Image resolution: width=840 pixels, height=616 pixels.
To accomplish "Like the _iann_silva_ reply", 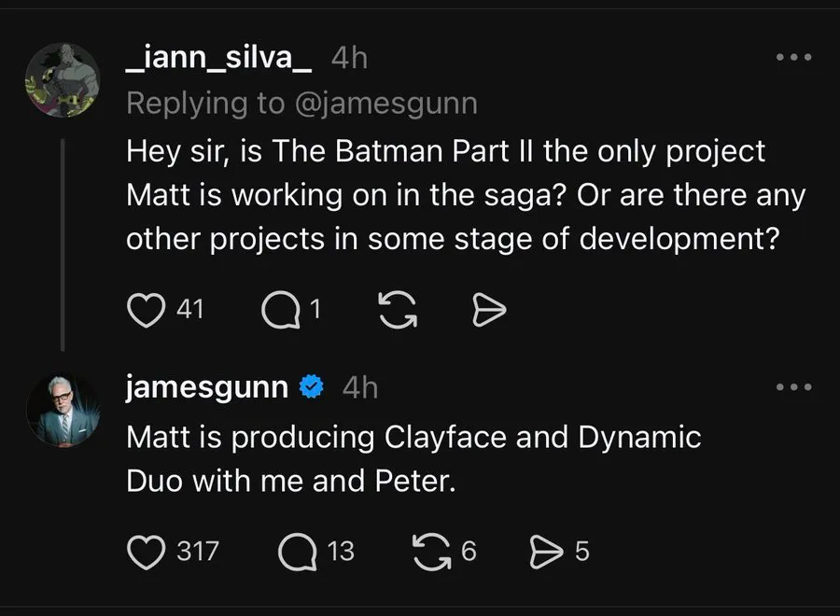I will click(x=145, y=311).
